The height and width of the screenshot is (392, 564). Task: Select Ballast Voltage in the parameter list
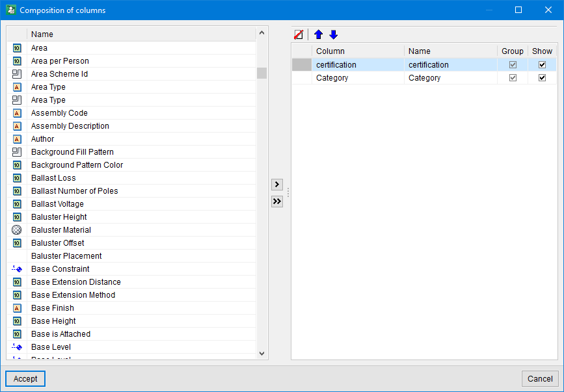tap(57, 204)
